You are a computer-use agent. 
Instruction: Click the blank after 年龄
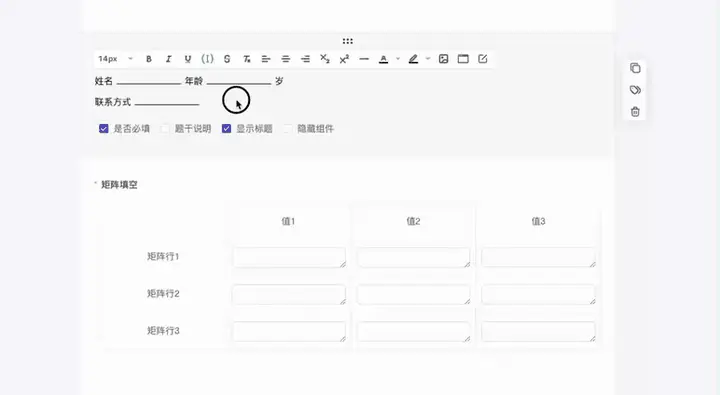point(239,82)
